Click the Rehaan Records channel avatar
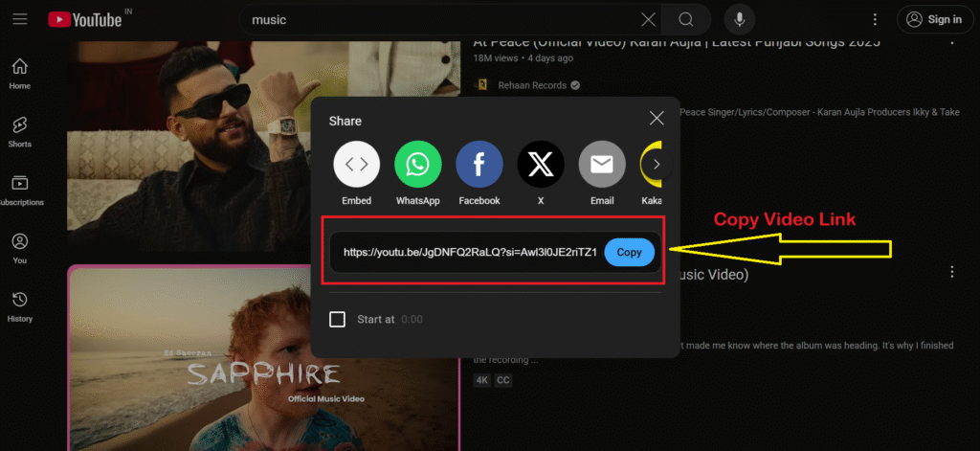Screen dimensions: 980x451 (x=482, y=85)
